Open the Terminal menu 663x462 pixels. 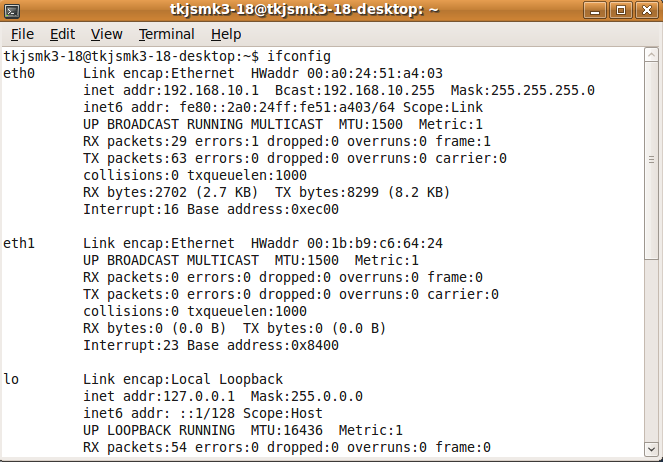[x=167, y=34]
